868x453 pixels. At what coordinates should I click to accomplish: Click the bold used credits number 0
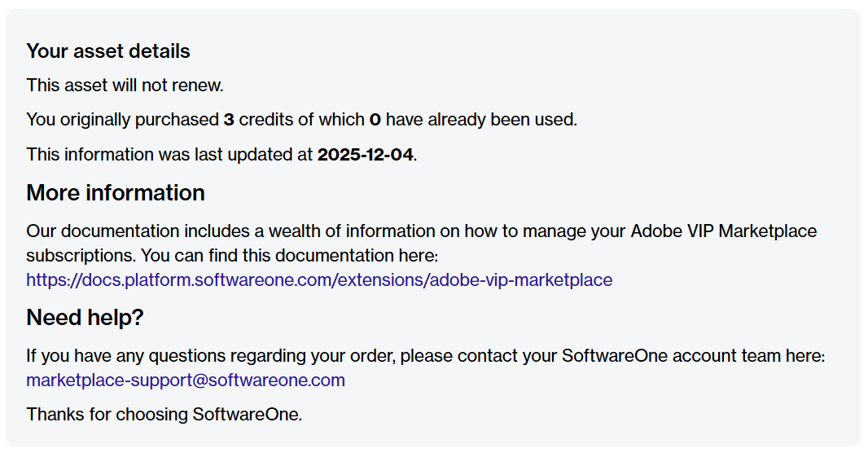375,120
